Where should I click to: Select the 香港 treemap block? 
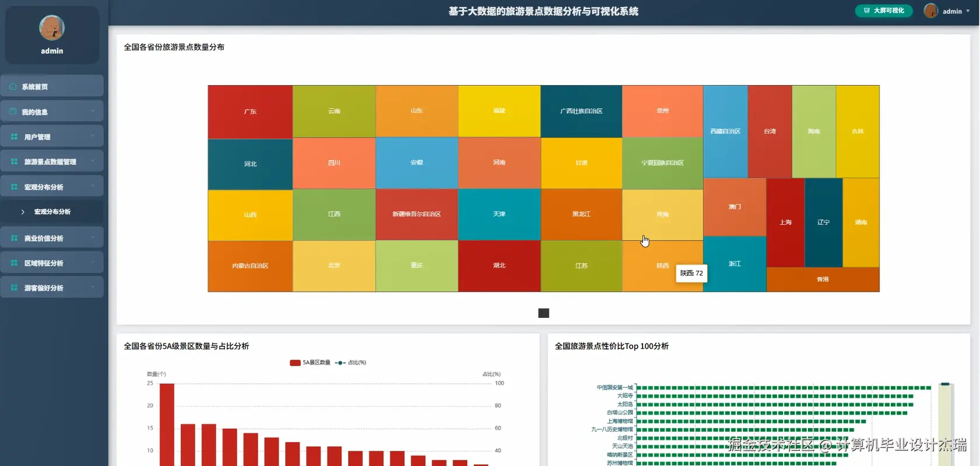[x=823, y=279]
